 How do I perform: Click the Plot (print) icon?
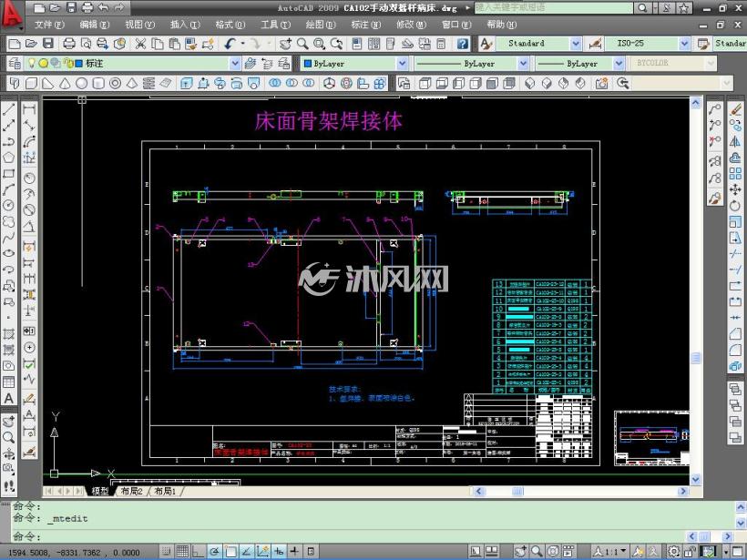pyautogui.click(x=69, y=44)
